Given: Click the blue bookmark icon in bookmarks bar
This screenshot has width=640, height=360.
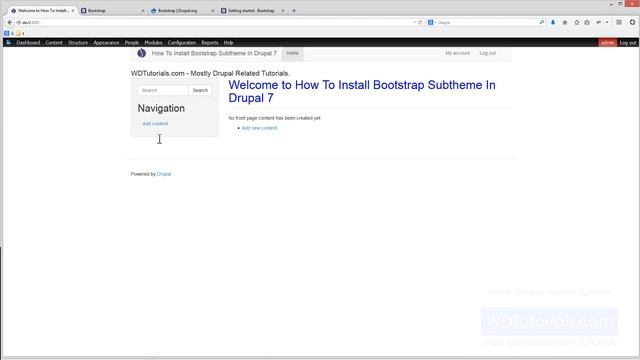Looking at the screenshot, I should click(x=6, y=33).
